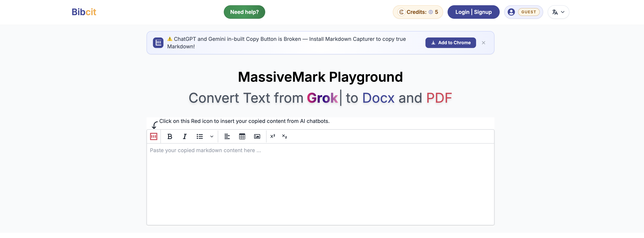
Task: Click the 'PDF' word in the subtitle
Action: tap(439, 98)
